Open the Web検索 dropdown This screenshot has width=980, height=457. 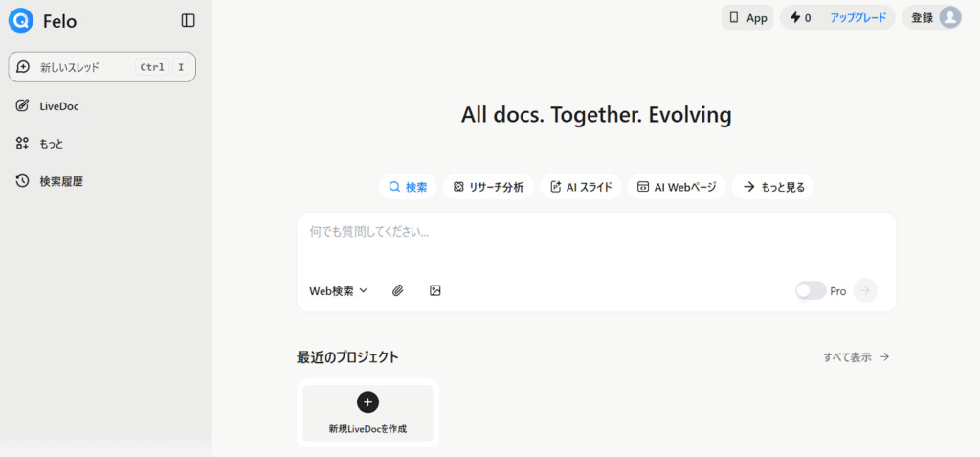point(338,290)
